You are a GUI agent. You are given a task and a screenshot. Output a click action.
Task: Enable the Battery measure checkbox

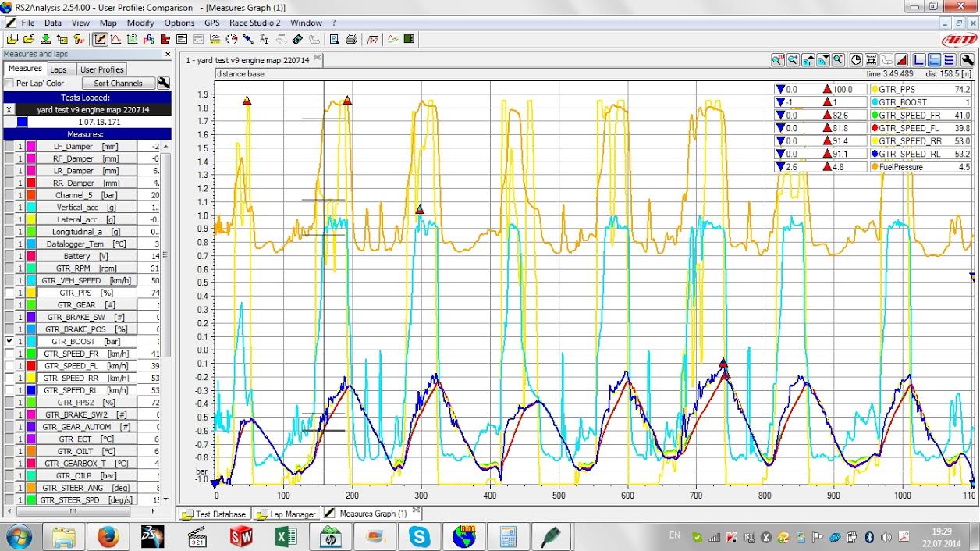9,256
